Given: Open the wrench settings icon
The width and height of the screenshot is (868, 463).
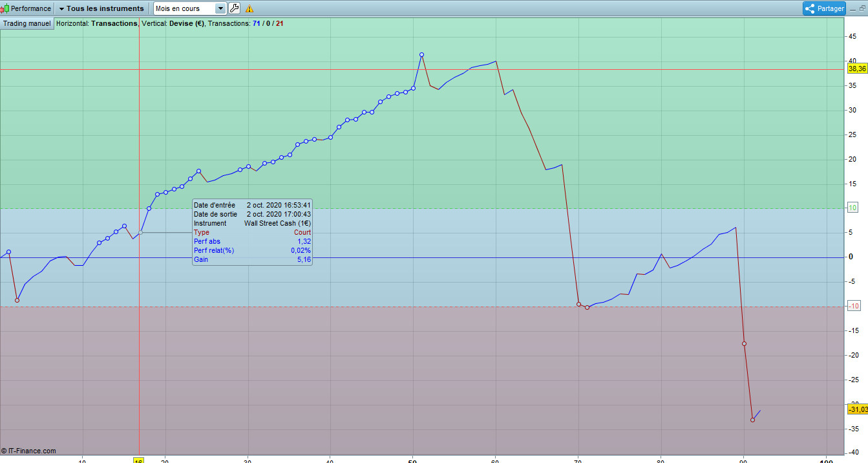Looking at the screenshot, I should click(234, 8).
